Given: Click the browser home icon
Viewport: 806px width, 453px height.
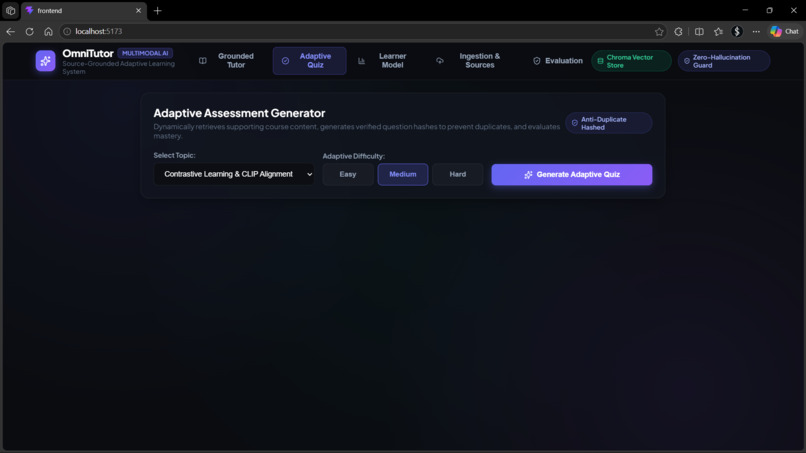Looking at the screenshot, I should [x=48, y=31].
